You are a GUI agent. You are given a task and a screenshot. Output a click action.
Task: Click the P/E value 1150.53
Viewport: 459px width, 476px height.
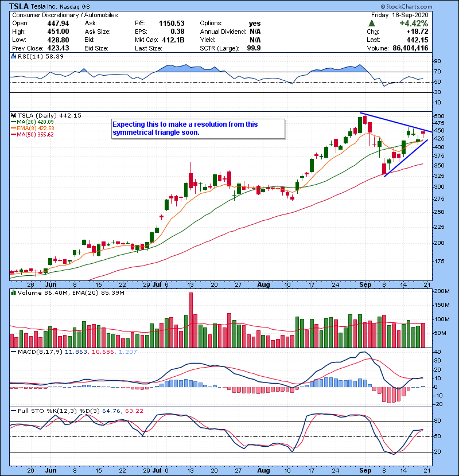tap(172, 24)
